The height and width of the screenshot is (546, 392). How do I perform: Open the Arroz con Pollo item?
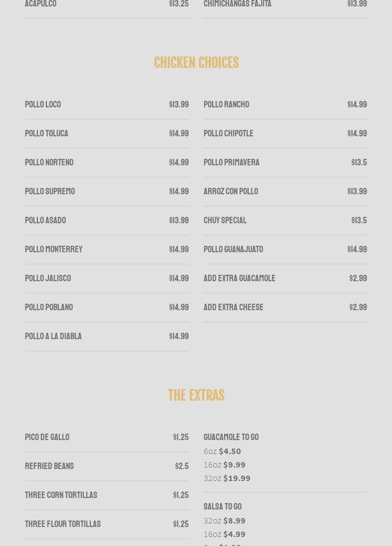tap(231, 191)
